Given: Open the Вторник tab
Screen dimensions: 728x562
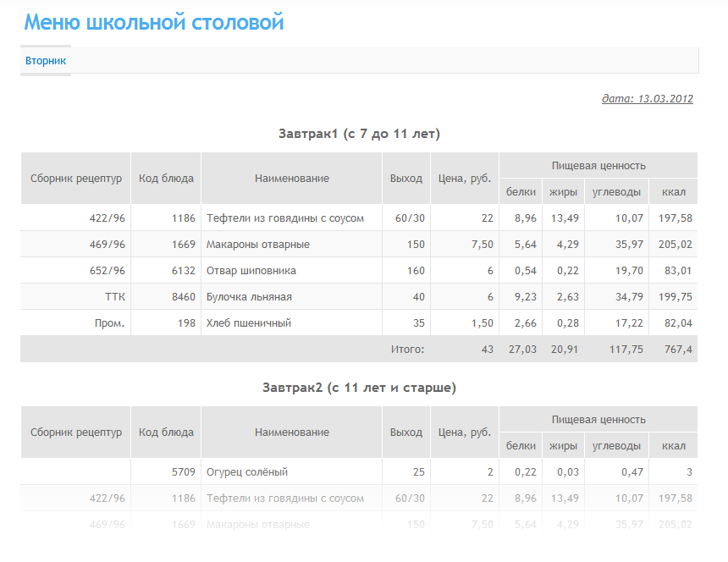Looking at the screenshot, I should coord(46,61).
